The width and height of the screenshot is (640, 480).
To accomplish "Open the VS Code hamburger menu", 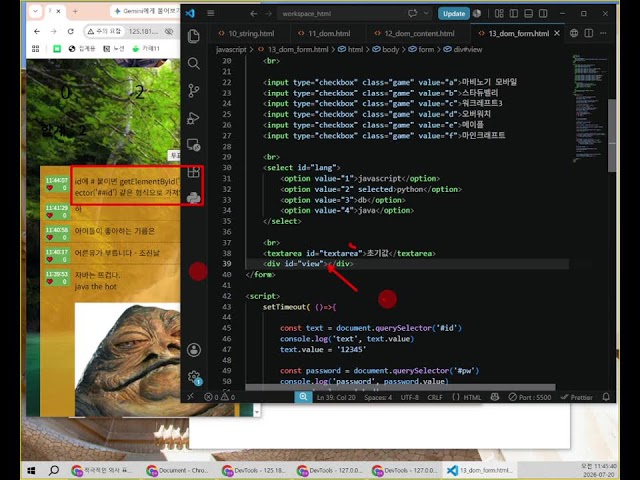I will [211, 13].
